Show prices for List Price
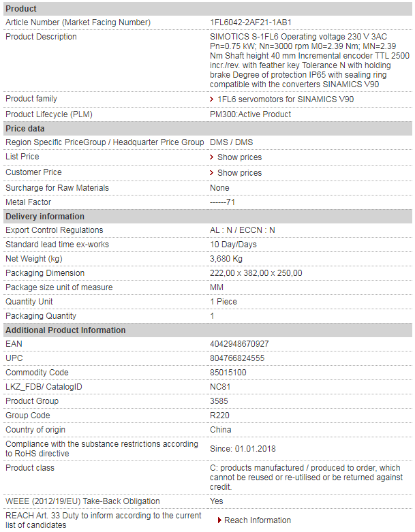 [x=240, y=157]
